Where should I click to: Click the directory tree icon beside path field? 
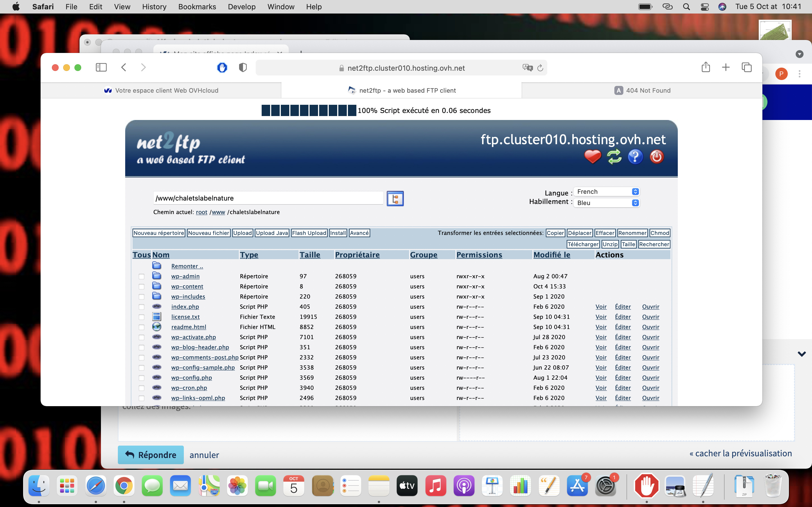tap(395, 199)
